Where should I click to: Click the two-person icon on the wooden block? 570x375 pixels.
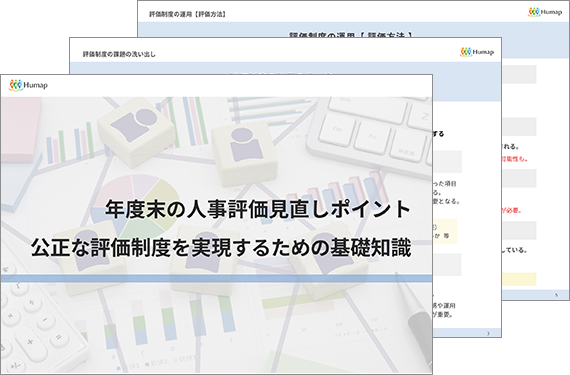134,124
